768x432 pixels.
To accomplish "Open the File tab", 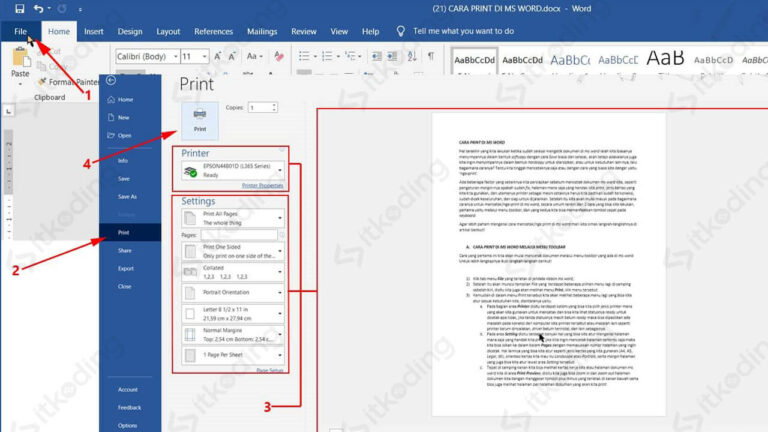I will point(21,31).
